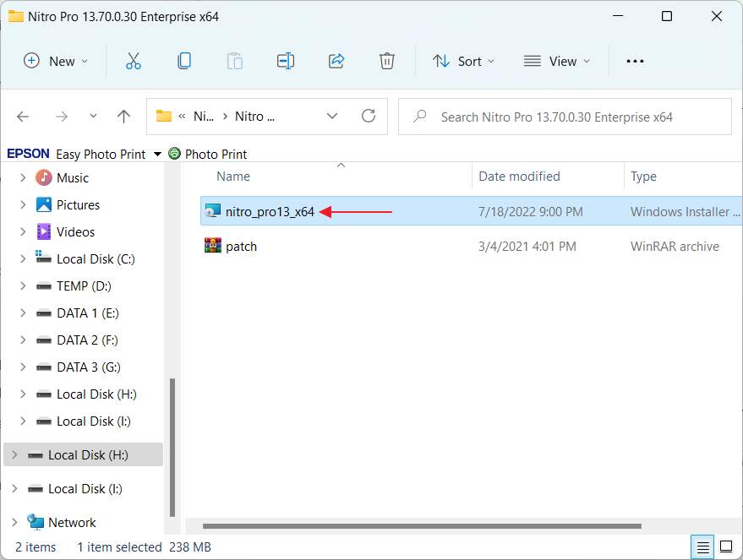743x560 pixels.
Task: Click the Copy icon in toolbar
Action: (184, 61)
